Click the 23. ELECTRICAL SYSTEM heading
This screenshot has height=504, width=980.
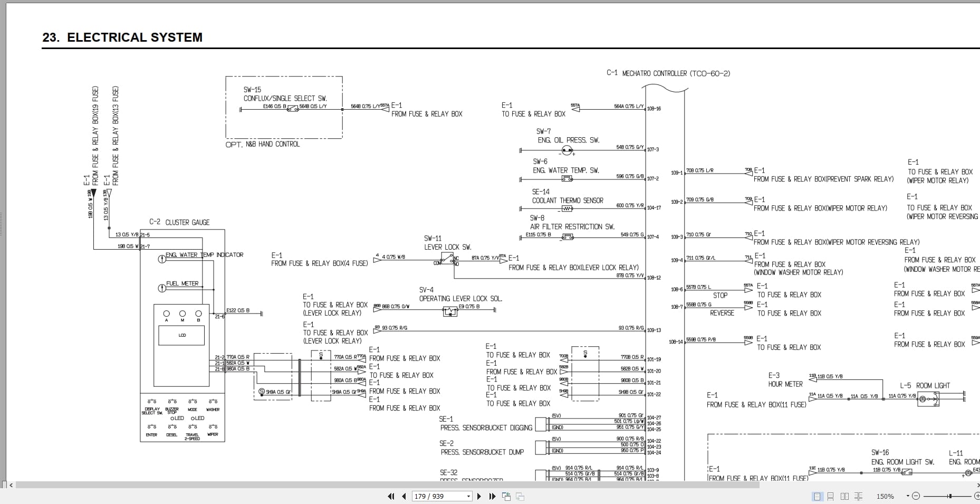coord(122,37)
